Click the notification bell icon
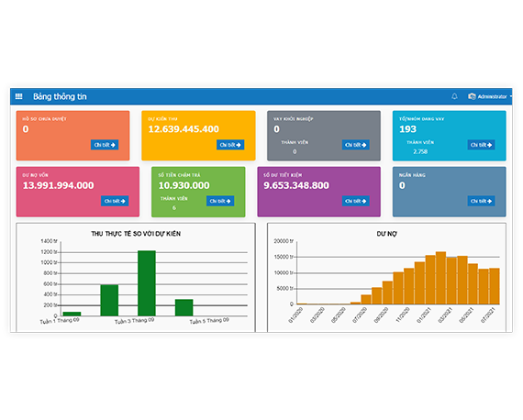This screenshot has width=523, height=420. point(454,96)
